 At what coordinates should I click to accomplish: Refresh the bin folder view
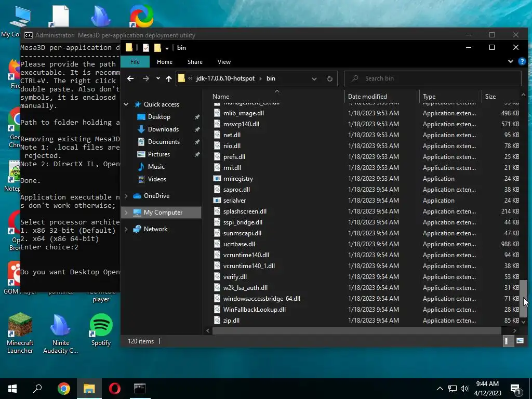(329, 79)
